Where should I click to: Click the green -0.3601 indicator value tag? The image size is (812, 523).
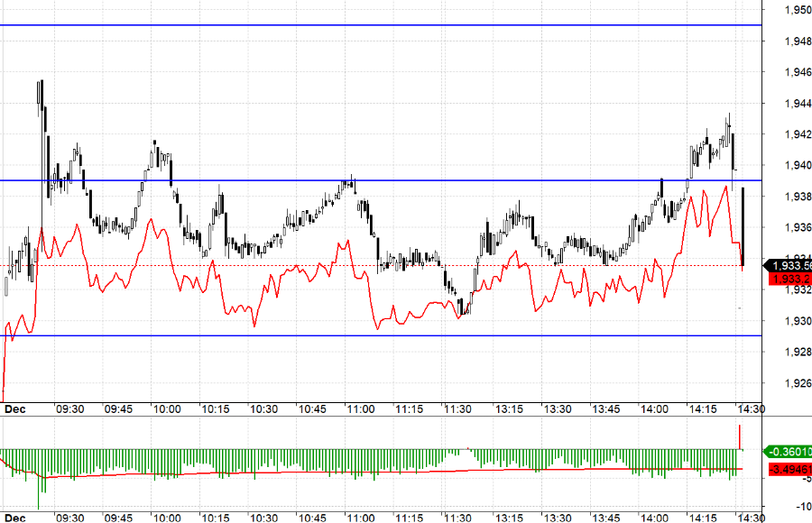[789, 452]
